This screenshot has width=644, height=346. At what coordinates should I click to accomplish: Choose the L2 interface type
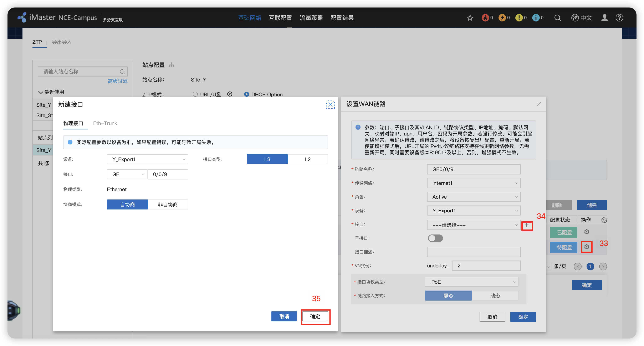click(307, 159)
